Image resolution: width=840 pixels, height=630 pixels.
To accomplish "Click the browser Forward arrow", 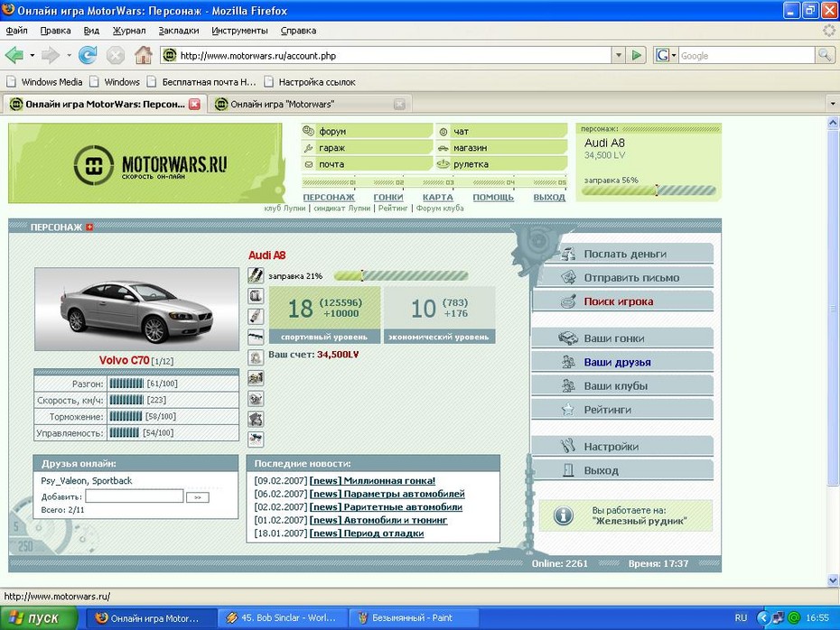I will tap(50, 55).
